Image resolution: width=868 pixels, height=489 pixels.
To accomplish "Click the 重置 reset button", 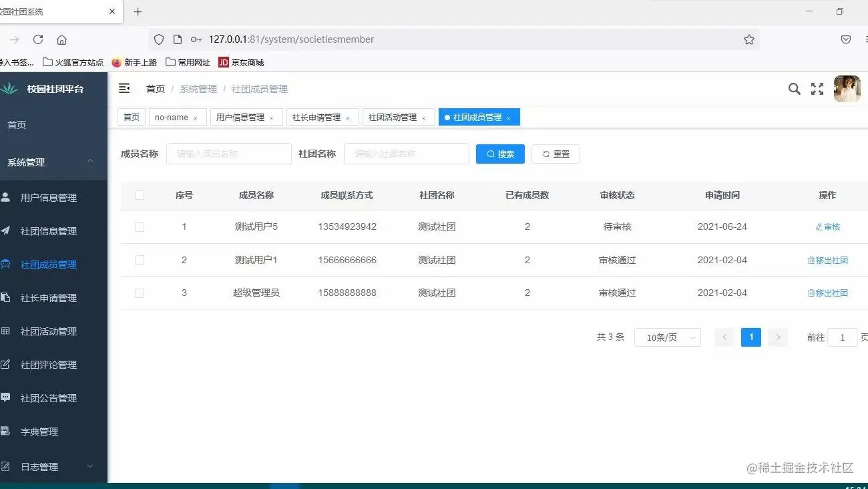I will 556,154.
